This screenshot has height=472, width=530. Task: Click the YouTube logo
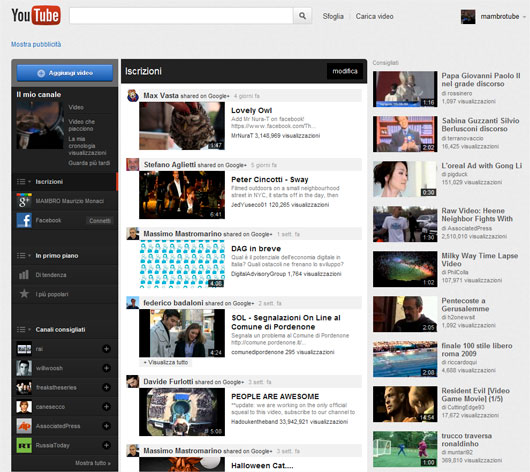click(36, 15)
